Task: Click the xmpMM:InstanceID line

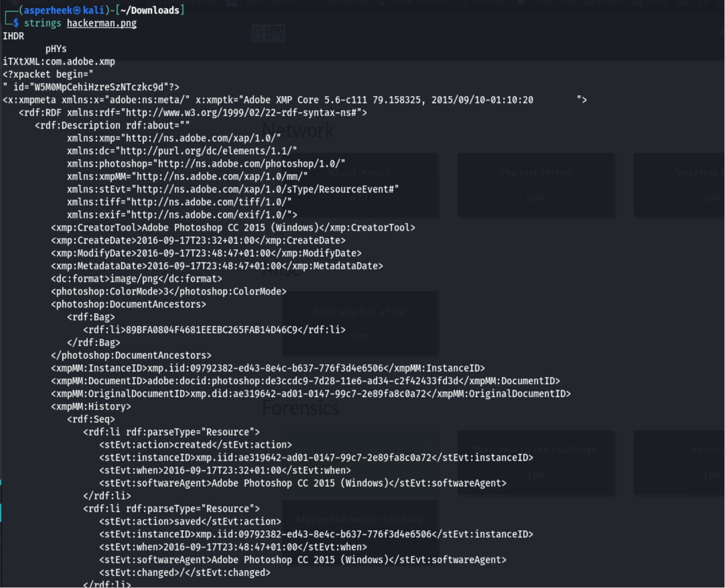Action: click(268, 368)
